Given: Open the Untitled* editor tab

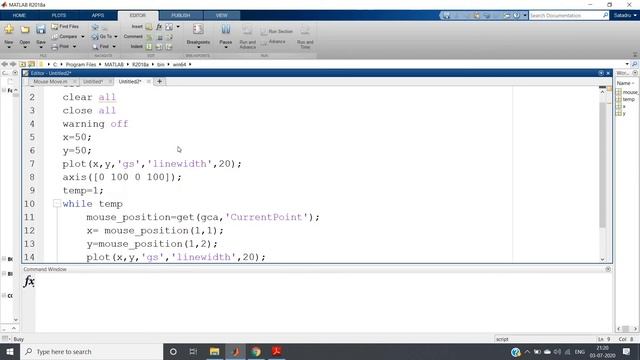Looking at the screenshot, I should [93, 82].
